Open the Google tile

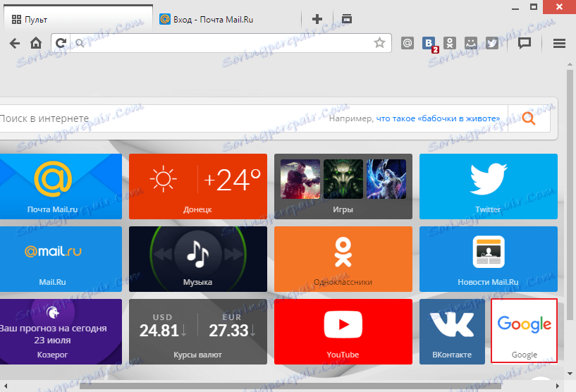[525, 331]
